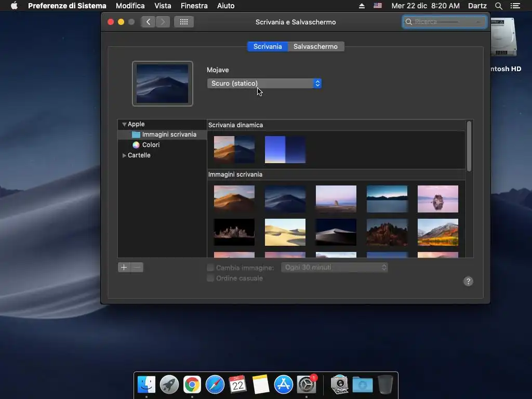532x399 pixels.
Task: Select bright sand dunes wallpaper
Action: point(285,232)
